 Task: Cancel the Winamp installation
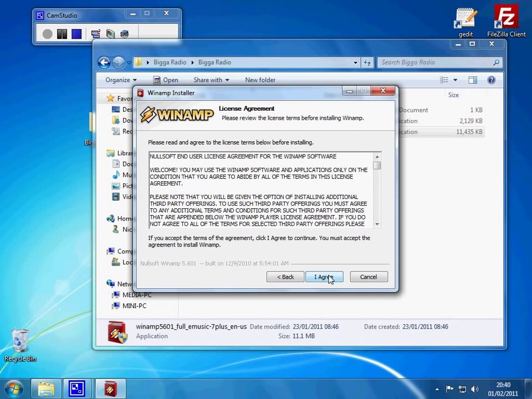369,277
